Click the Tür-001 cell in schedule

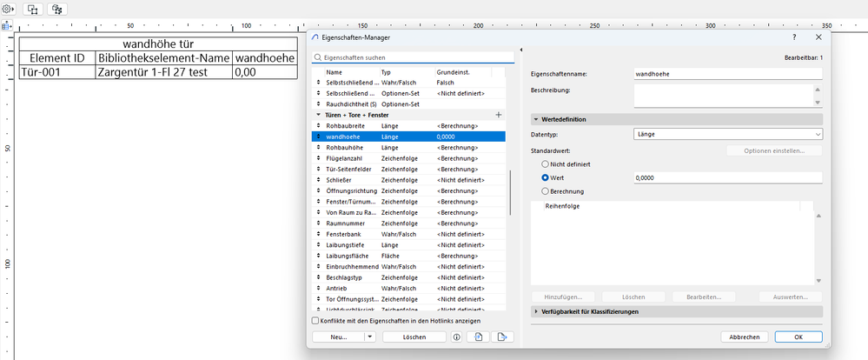coord(57,72)
